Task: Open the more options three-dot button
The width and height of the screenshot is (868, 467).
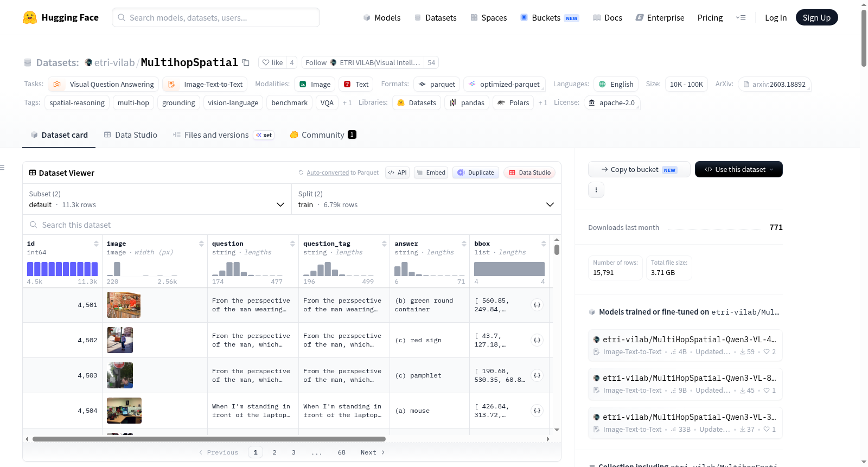Action: coord(596,190)
